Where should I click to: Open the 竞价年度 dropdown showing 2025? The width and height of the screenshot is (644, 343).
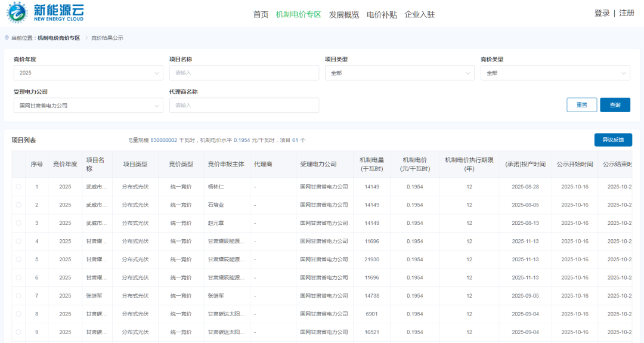tap(88, 73)
